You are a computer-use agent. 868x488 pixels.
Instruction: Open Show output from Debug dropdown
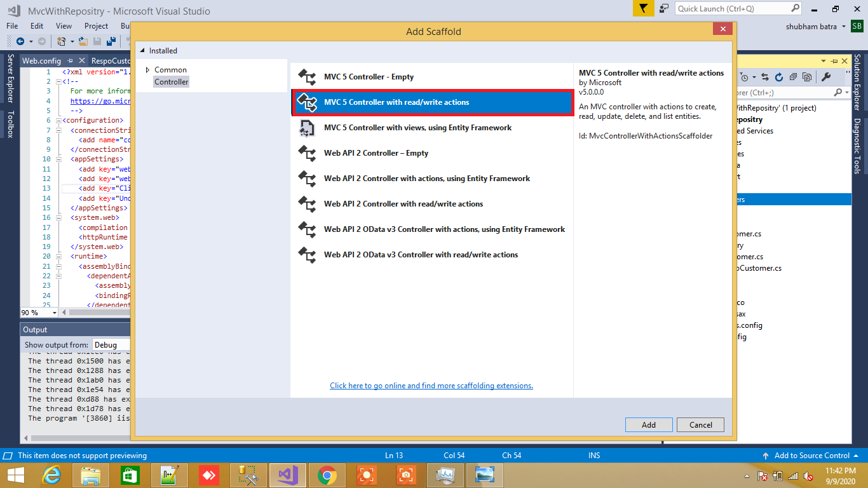(111, 345)
